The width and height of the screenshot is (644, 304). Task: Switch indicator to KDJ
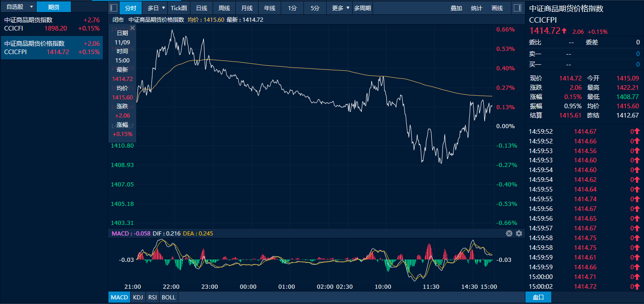(x=138, y=297)
